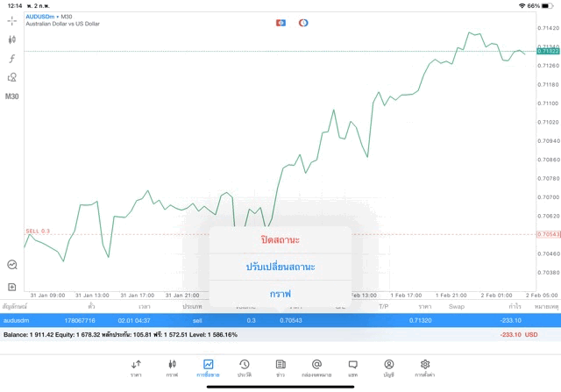This screenshot has height=392, width=561.
Task: Tap the circular chat icon on left sidebar
Action: coord(12,264)
